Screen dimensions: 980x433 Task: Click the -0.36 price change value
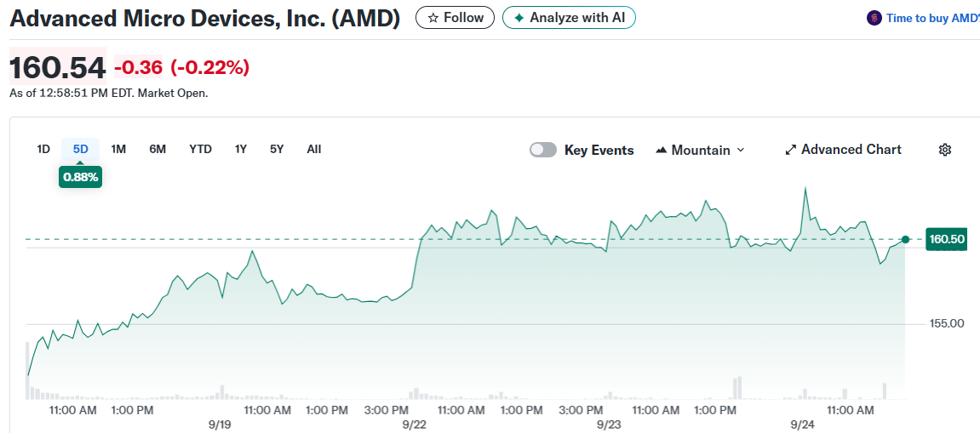138,67
